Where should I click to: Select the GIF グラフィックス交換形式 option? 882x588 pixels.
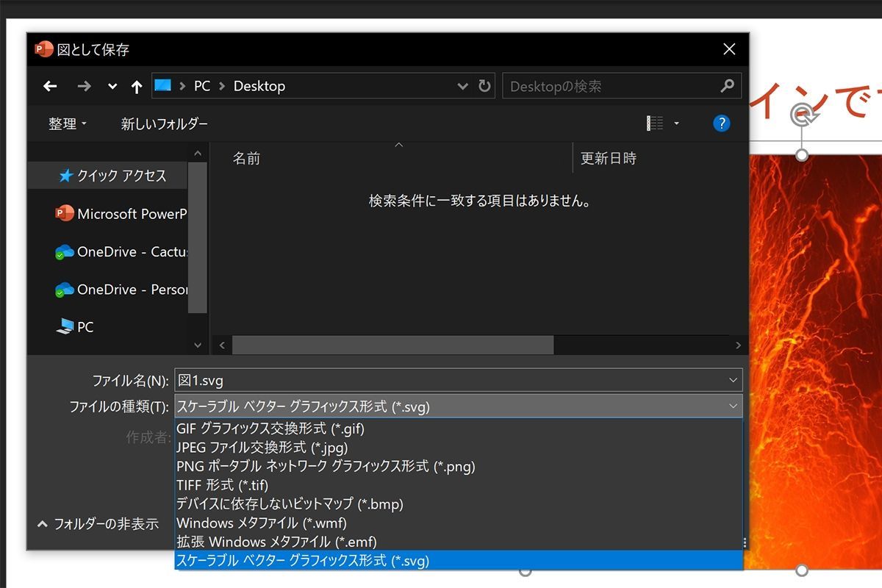click(270, 428)
